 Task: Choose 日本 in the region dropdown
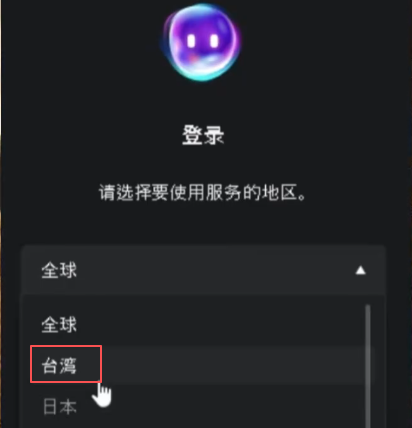60,407
